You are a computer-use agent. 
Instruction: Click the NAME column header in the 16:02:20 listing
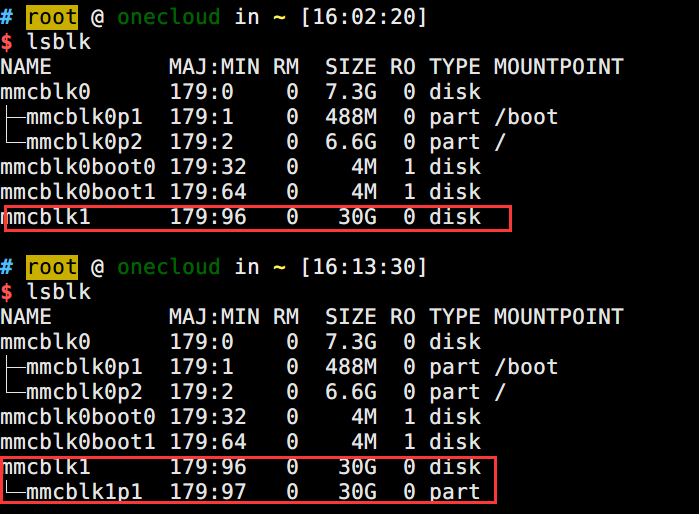tap(26, 67)
